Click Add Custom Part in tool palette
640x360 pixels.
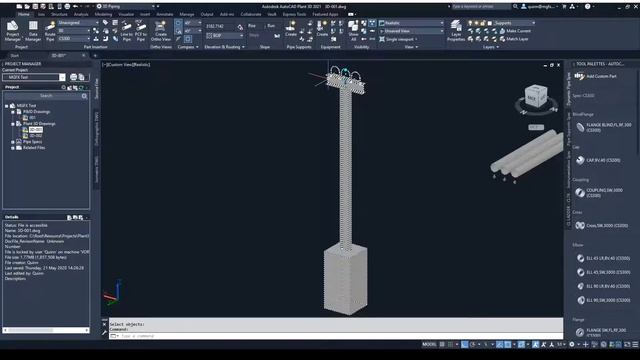click(x=596, y=76)
